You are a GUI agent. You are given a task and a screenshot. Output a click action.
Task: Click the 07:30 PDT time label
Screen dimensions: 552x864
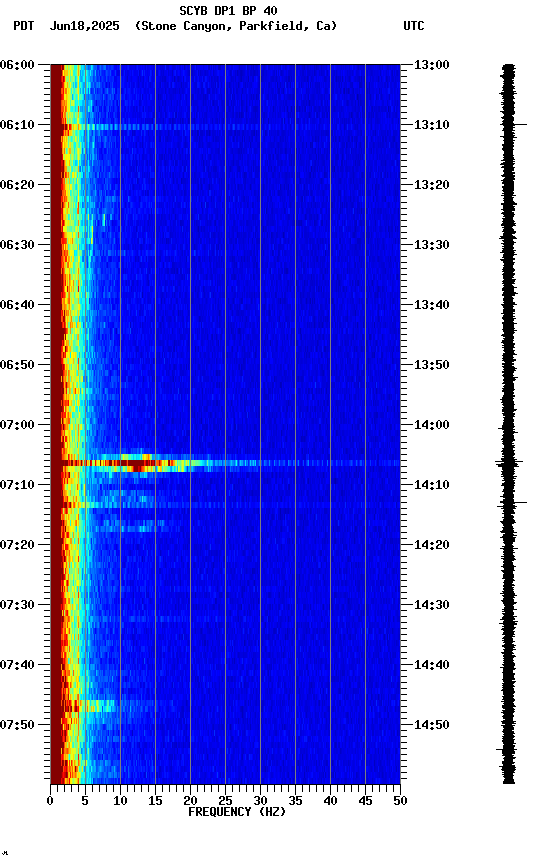click(x=17, y=605)
